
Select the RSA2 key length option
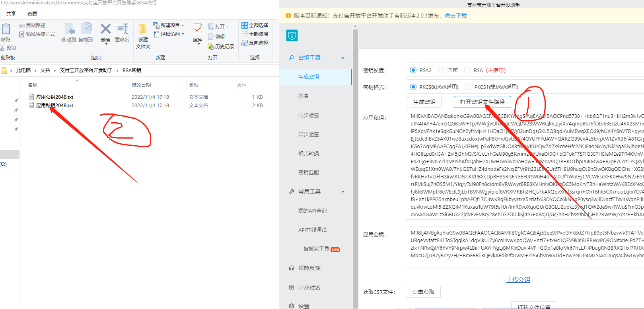tap(413, 70)
